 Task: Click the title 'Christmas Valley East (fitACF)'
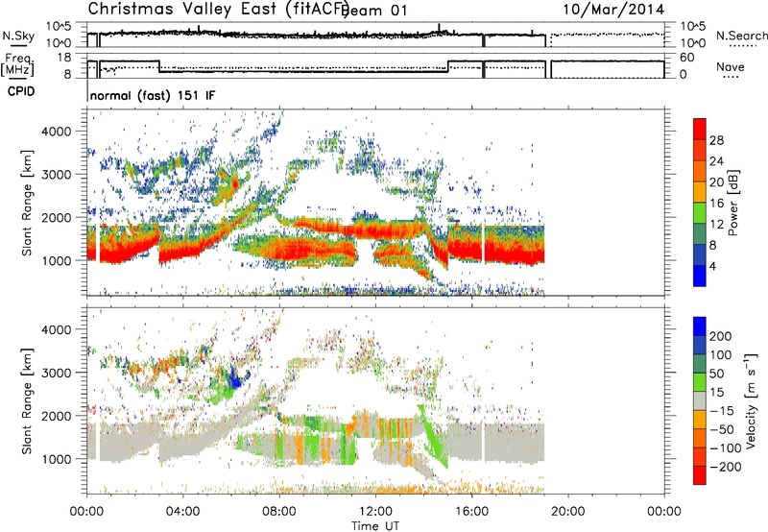pos(219,9)
